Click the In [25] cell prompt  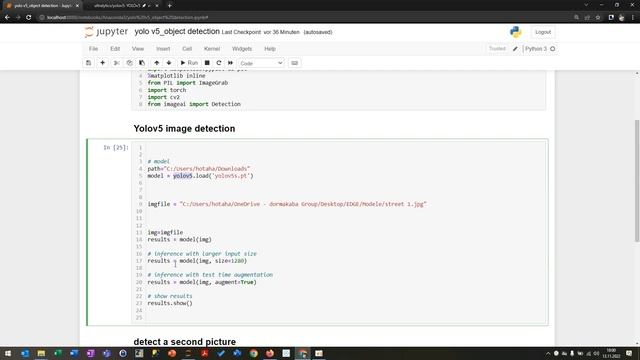click(x=116, y=147)
